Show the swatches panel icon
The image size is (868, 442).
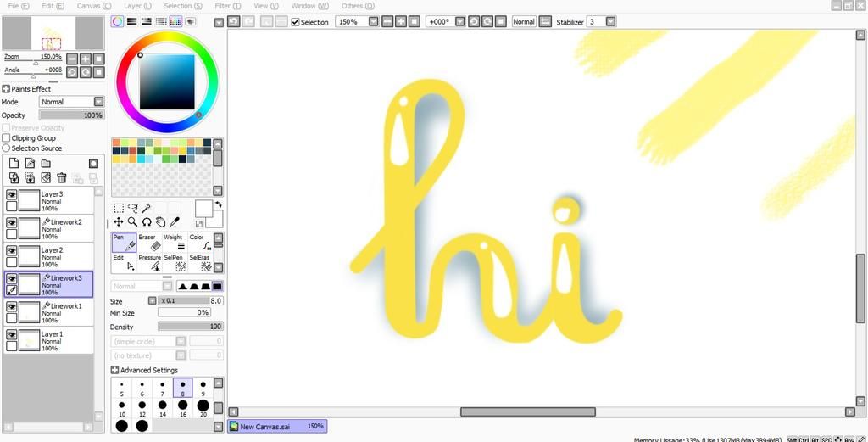pos(175,21)
